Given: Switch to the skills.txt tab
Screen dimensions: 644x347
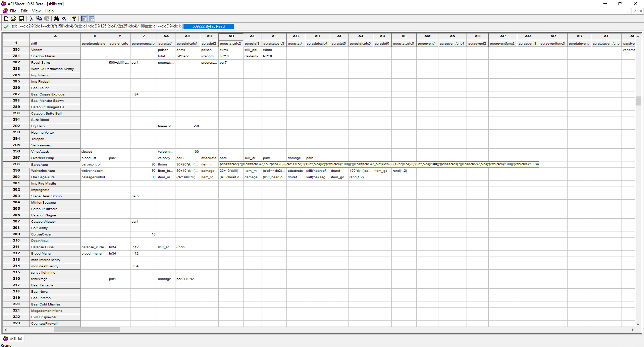Looking at the screenshot, I should pyautogui.click(x=13, y=339).
